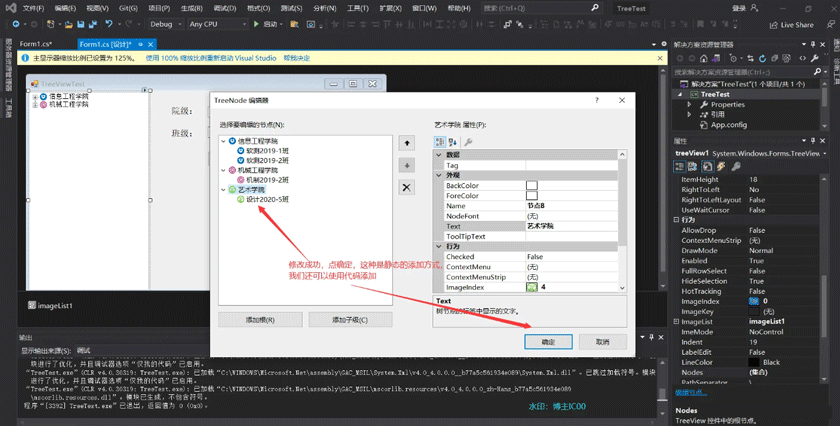Pin the Properties panel
This screenshot has height=426, width=840.
(x=813, y=140)
